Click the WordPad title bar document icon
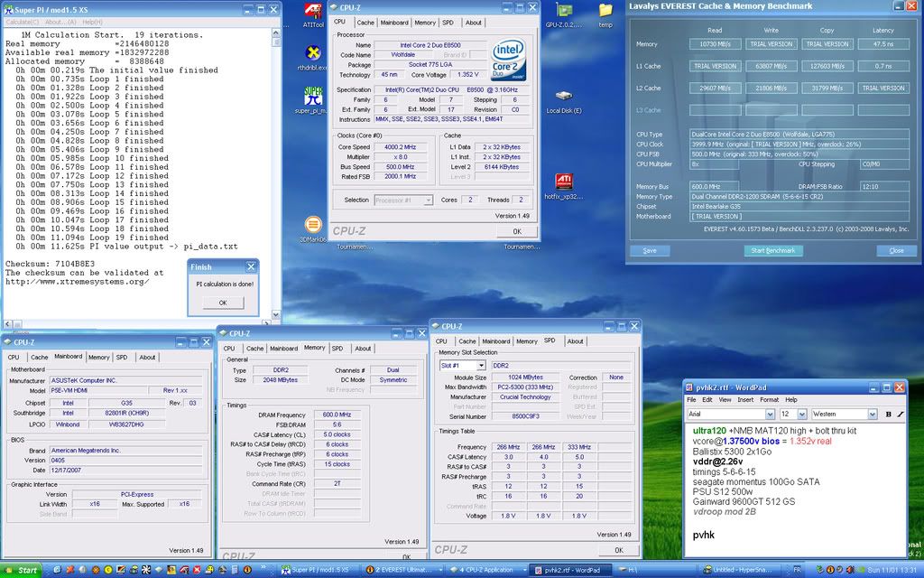 690,387
